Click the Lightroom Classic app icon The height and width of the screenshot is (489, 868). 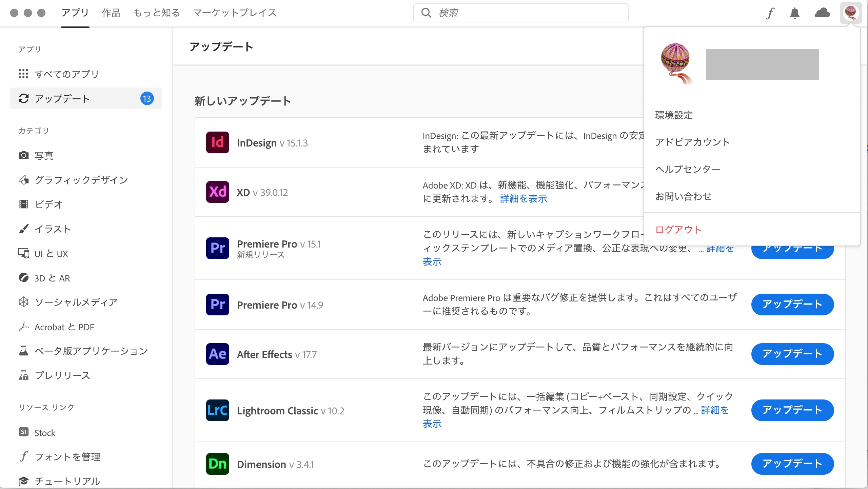pyautogui.click(x=217, y=410)
